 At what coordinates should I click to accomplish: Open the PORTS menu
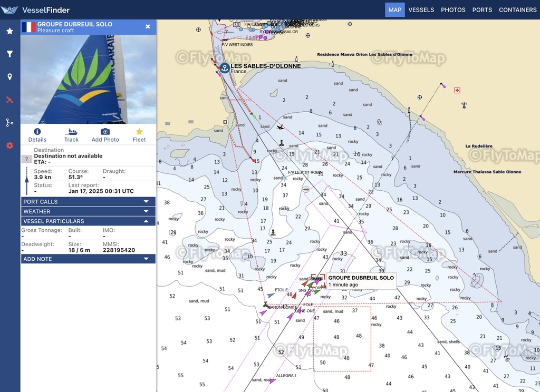pyautogui.click(x=482, y=9)
